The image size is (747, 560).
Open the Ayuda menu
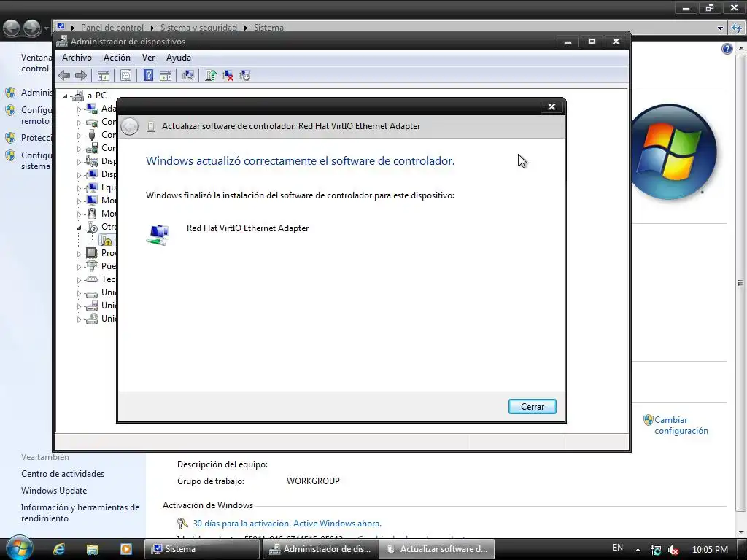[x=179, y=58]
